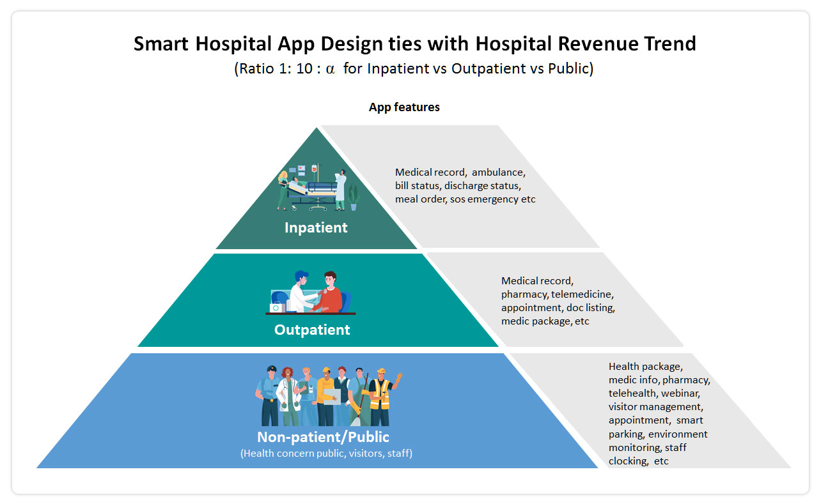Click the outpatient doctor consultation illustration
This screenshot has width=821, height=504.
pyautogui.click(x=311, y=293)
